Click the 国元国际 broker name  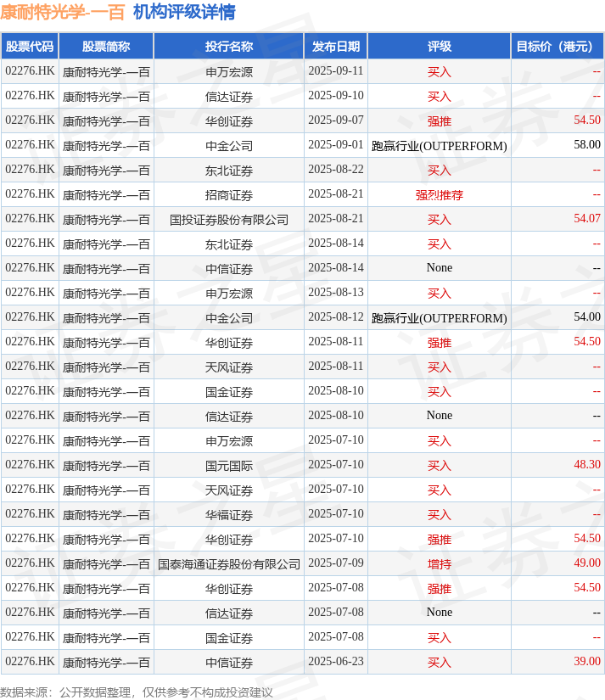coord(228,465)
